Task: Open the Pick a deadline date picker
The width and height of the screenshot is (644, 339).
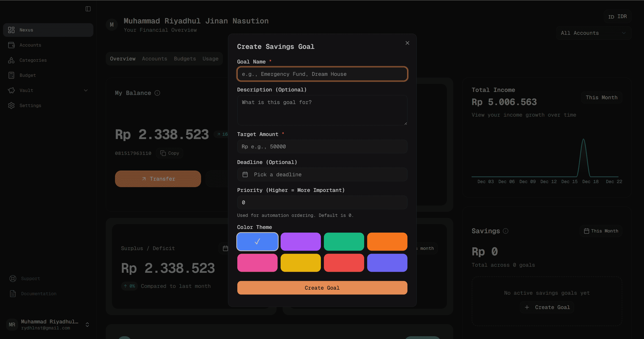Action: point(322,175)
